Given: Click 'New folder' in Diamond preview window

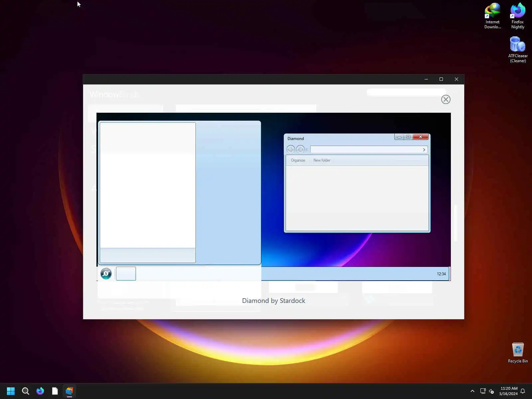Looking at the screenshot, I should (x=322, y=160).
